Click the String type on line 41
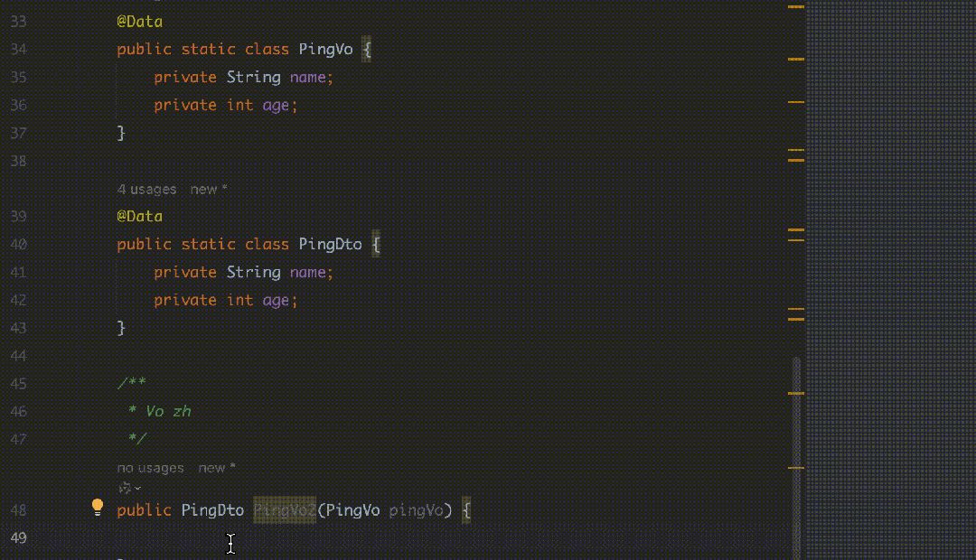Screen dimensions: 976x560 click(253, 272)
